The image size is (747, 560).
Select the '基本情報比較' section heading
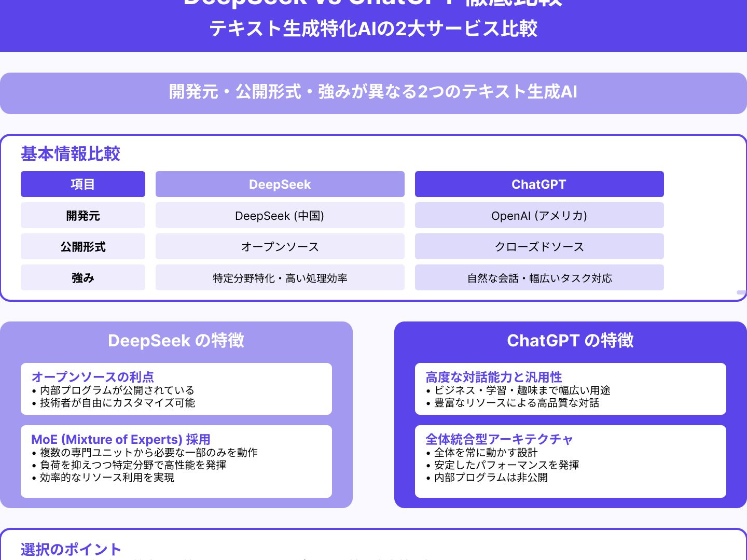[71, 154]
